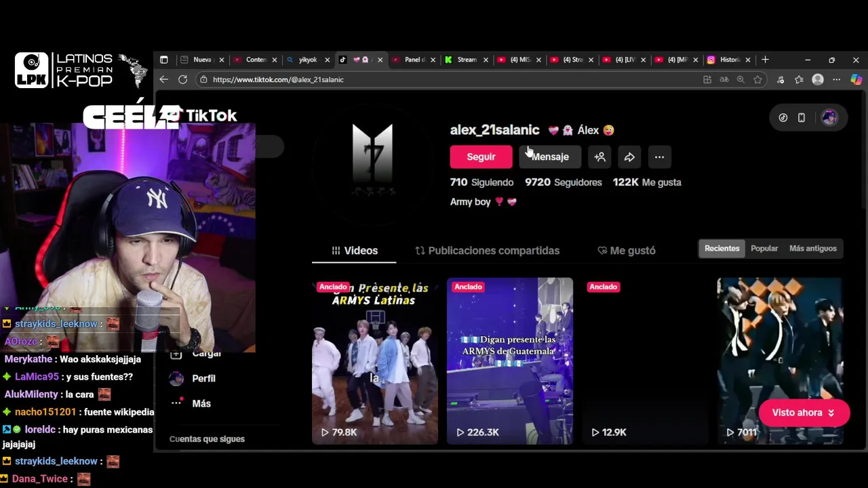Screen dimensions: 868x488
Task: Switch to the Historia Instagram tab
Action: tap(729, 60)
